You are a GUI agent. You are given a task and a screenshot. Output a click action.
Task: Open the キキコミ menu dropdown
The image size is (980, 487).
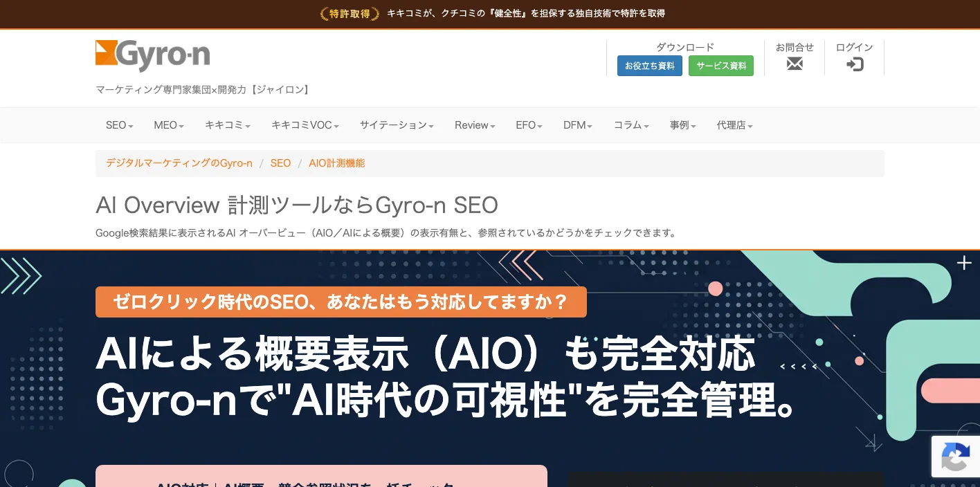[x=228, y=125]
